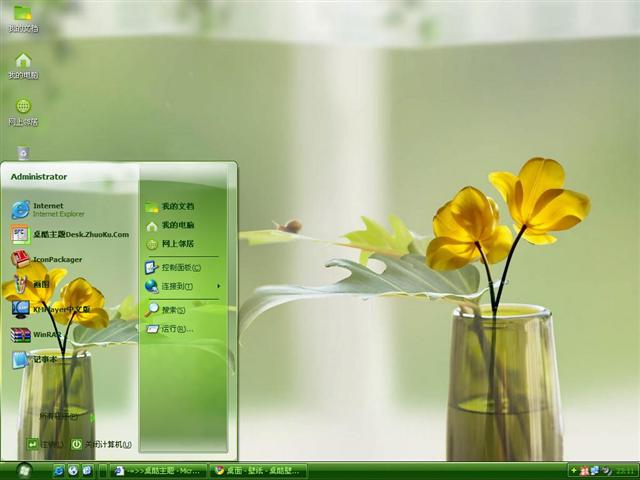Image resolution: width=640 pixels, height=480 pixels.
Task: Open 我的文档 icon on the desktop
Action: point(23,18)
